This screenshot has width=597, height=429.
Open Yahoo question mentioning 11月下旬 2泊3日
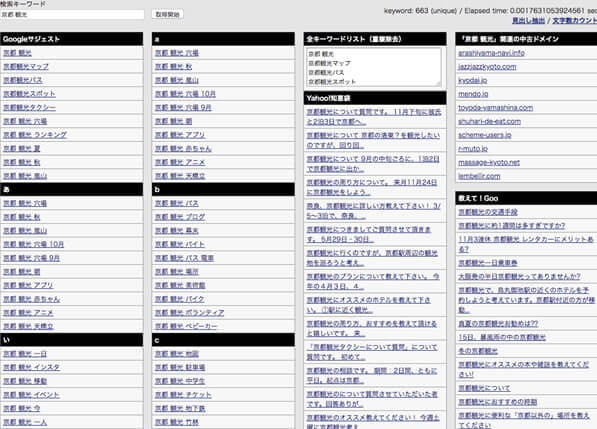pos(374,117)
